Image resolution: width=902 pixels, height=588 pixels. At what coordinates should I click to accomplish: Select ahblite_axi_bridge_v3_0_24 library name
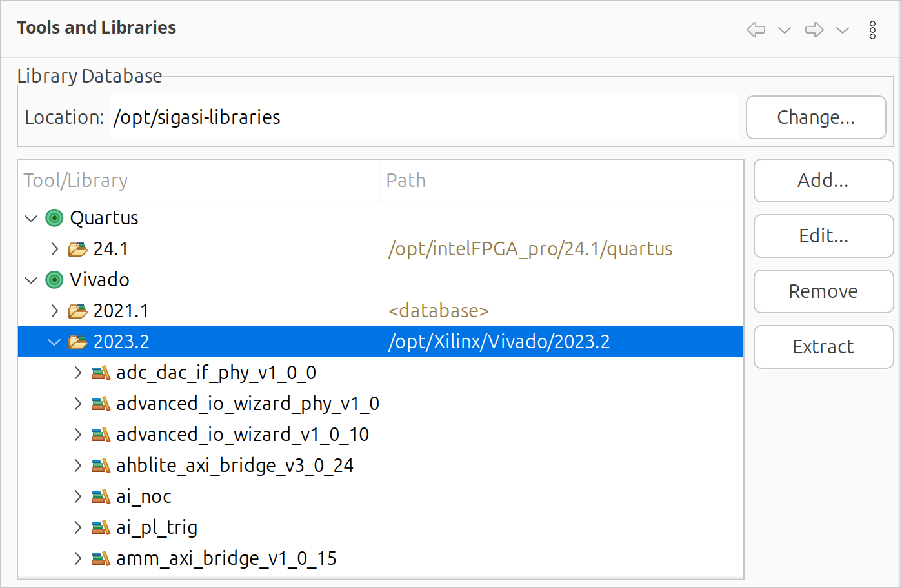pos(235,465)
